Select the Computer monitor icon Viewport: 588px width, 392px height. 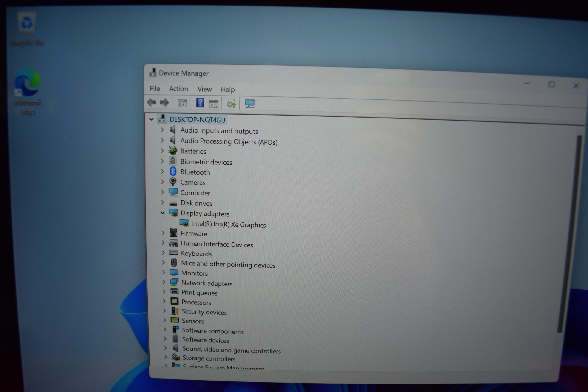[173, 192]
